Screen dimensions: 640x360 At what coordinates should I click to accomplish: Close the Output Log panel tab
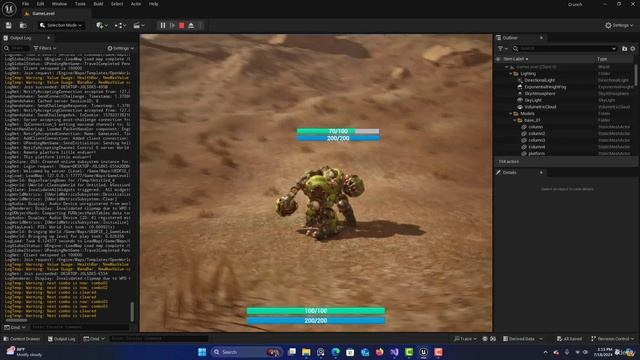[x=49, y=38]
